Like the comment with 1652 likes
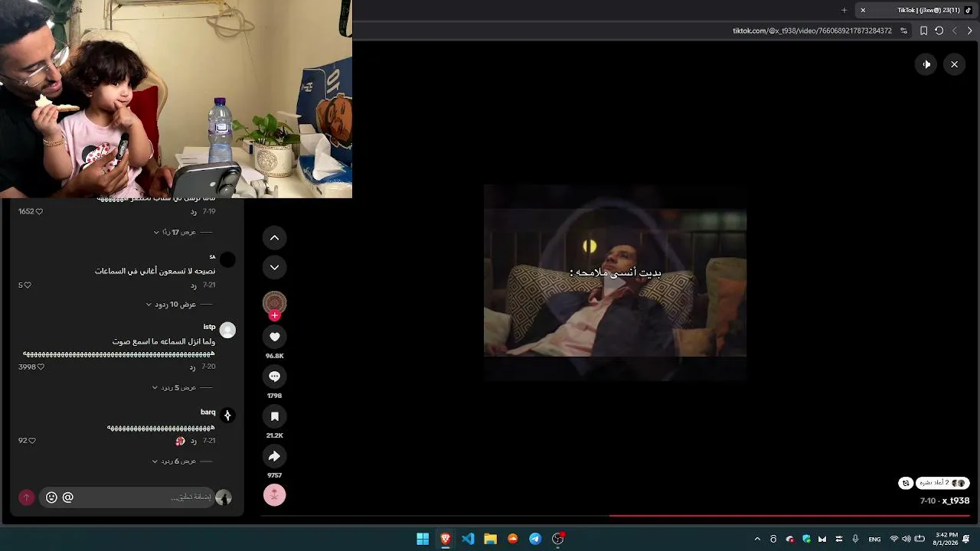The width and height of the screenshot is (980, 551). click(39, 211)
